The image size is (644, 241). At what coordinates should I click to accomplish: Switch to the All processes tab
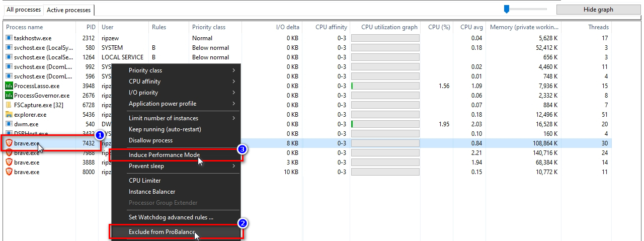pos(24,10)
